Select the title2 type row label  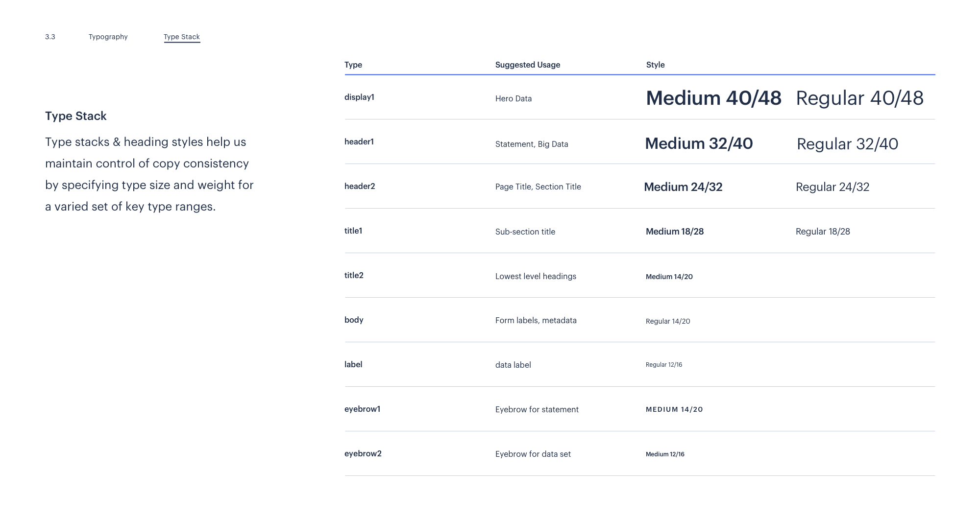354,275
